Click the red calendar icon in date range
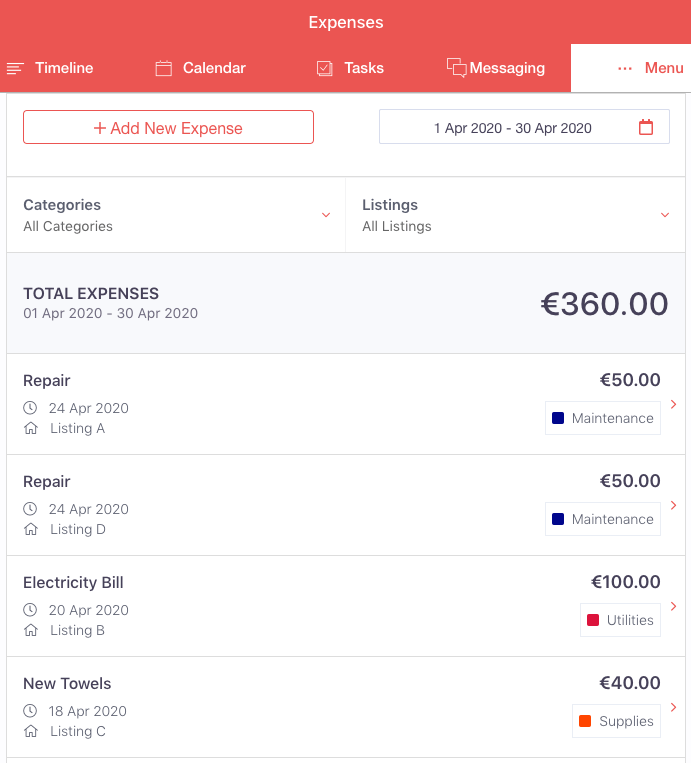The height and width of the screenshot is (763, 691). (x=646, y=127)
